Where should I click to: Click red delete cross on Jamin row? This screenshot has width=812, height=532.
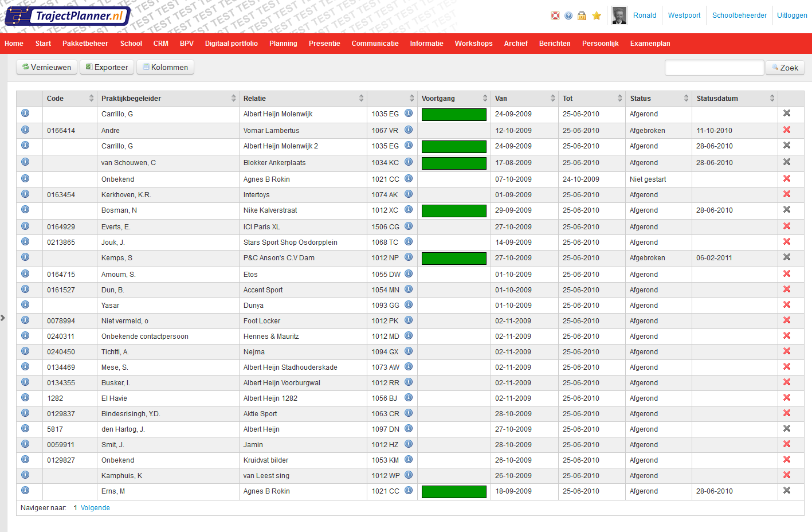[787, 444]
